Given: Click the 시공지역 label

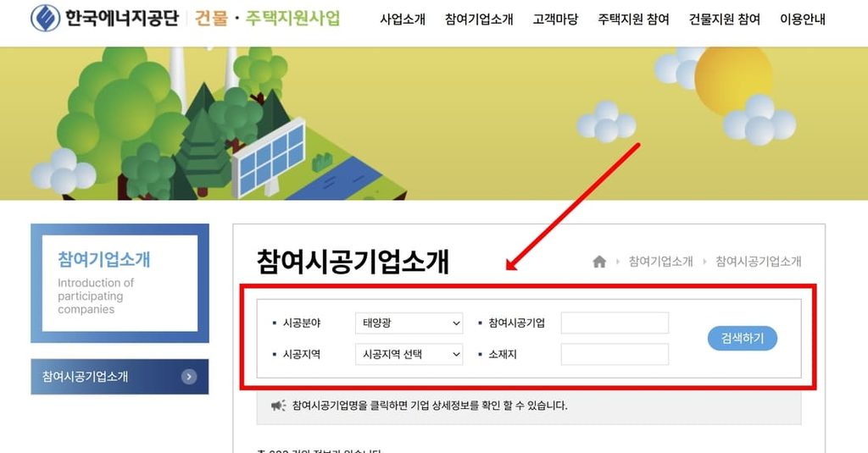Looking at the screenshot, I should [x=302, y=354].
